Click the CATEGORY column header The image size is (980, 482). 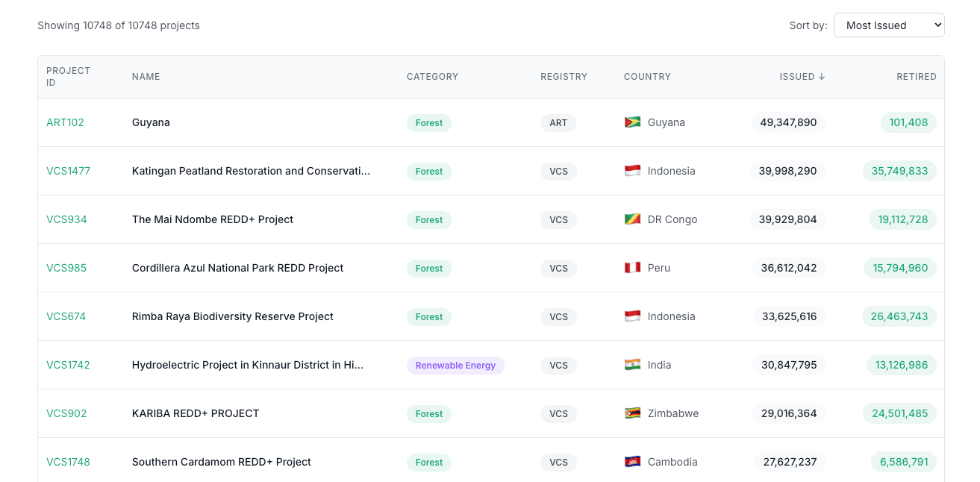click(432, 76)
